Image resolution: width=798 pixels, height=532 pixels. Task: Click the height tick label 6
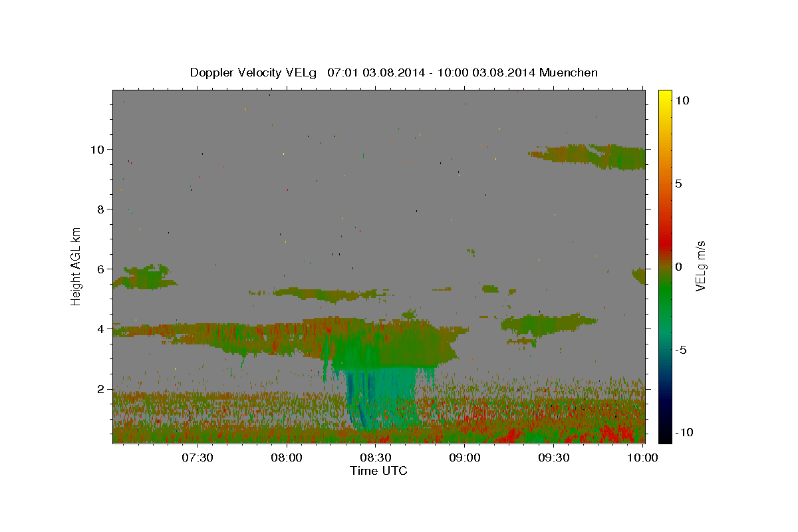pos(101,269)
